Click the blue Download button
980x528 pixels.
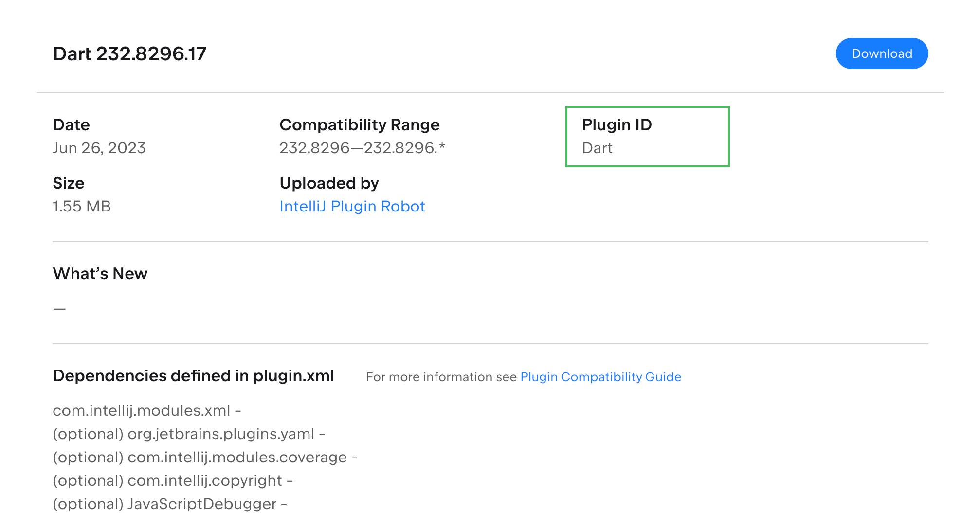pyautogui.click(x=882, y=53)
